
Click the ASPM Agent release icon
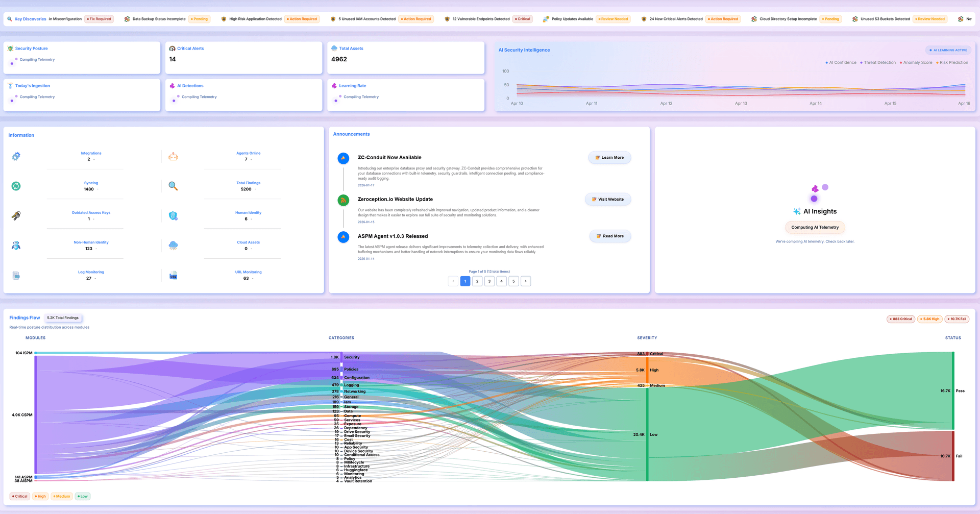344,237
